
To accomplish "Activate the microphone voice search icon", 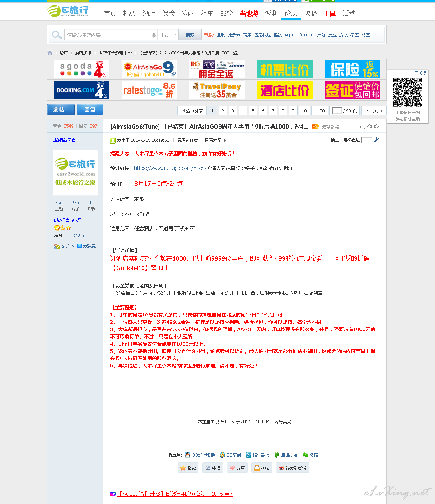I will click(154, 35).
